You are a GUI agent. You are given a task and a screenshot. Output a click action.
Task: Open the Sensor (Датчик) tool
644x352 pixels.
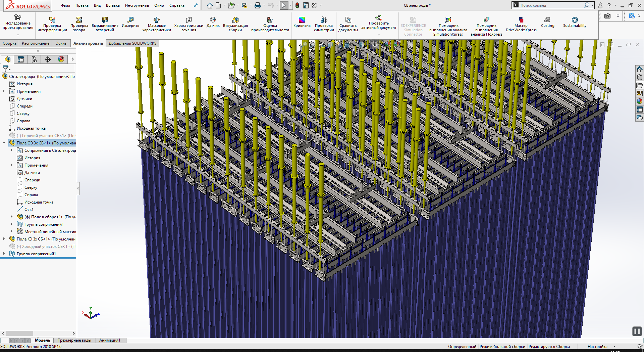pos(213,22)
